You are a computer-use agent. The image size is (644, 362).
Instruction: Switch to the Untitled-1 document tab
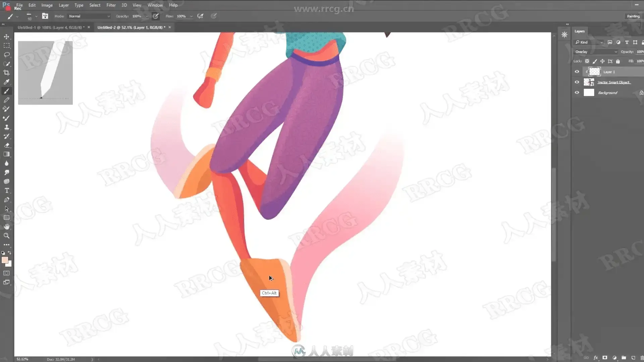[50, 27]
